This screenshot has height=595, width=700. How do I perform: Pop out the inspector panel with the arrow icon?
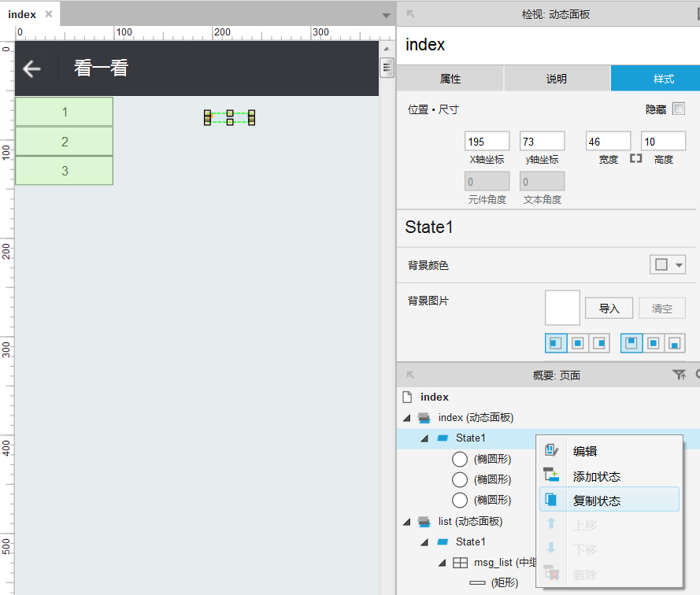[410, 14]
